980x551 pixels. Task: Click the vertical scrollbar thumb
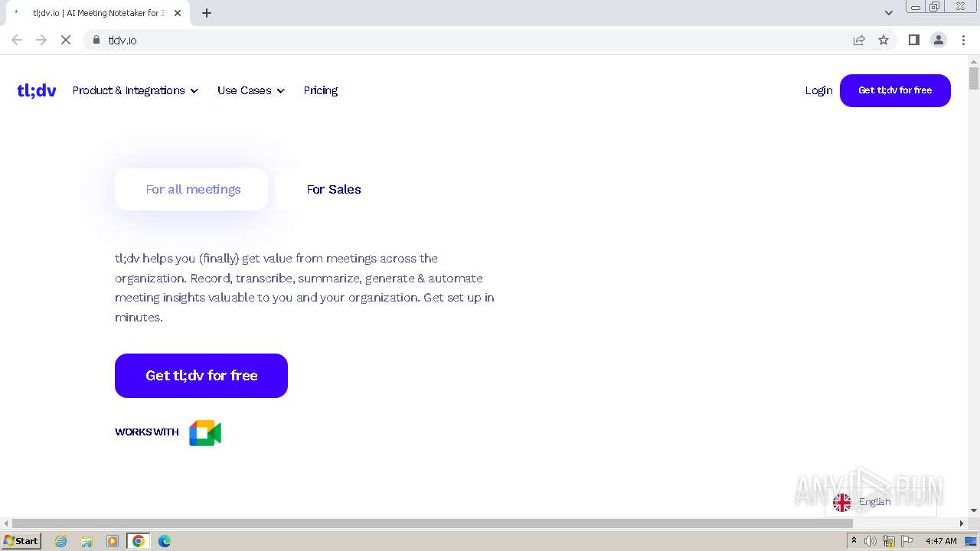(974, 79)
